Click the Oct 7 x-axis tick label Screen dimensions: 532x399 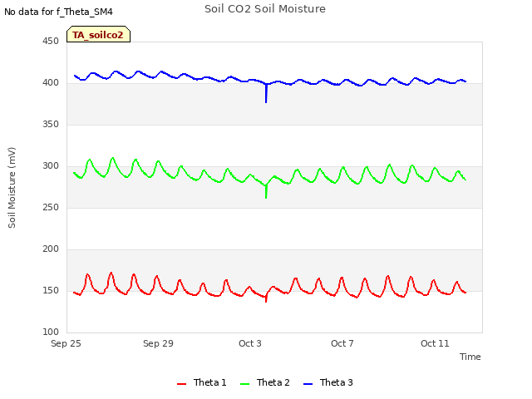coord(342,343)
